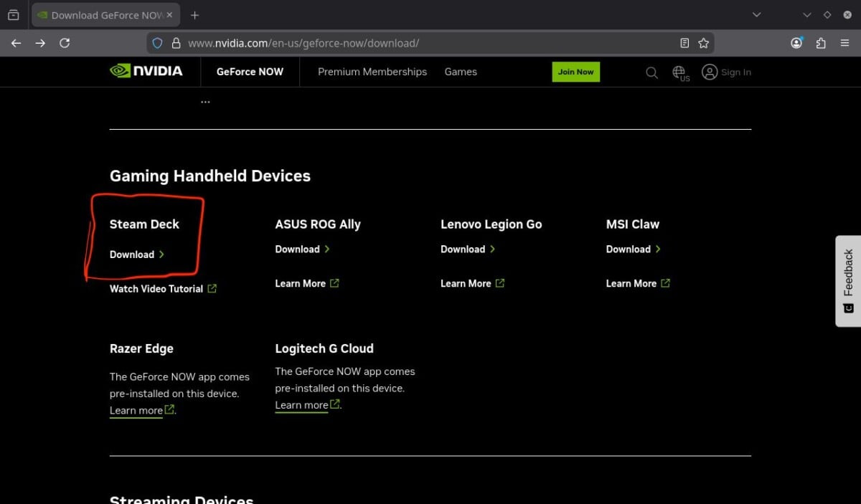Click the Sign In profile icon

point(710,72)
